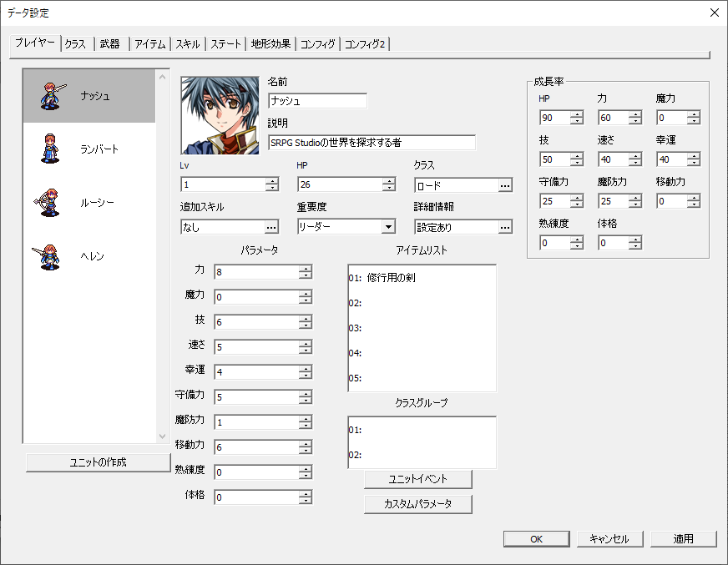Switch to the アイテム tab
728x565 pixels.
149,43
